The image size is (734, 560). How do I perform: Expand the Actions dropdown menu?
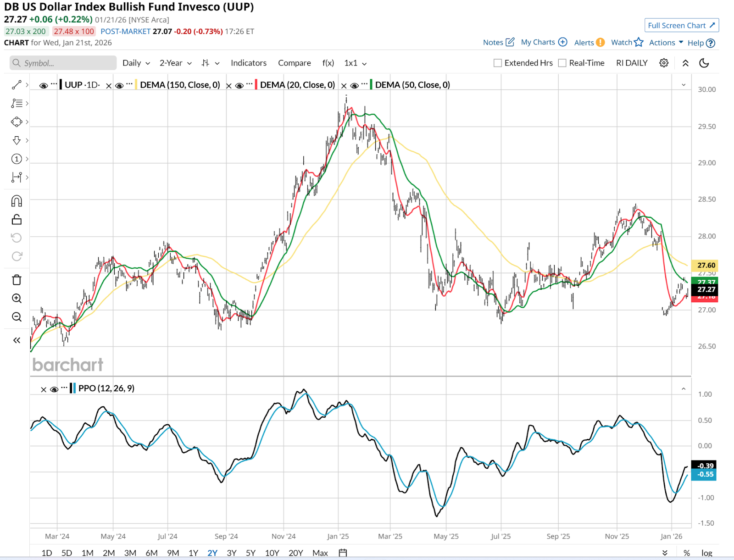tap(666, 43)
